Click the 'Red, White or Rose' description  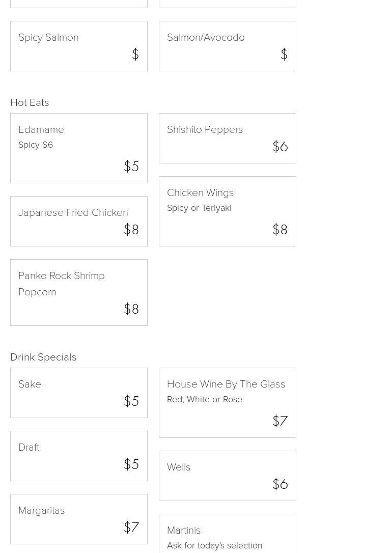(205, 399)
